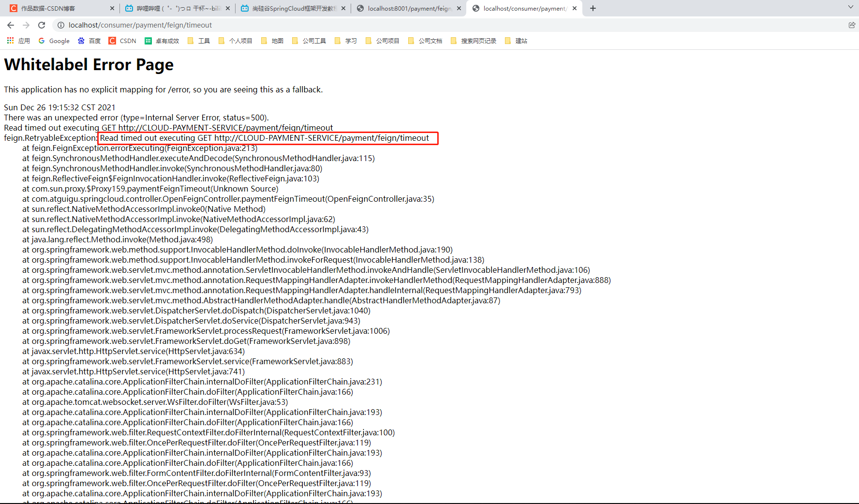Viewport: 859px width, 504px height.
Task: Open the 公司项目 bookmark folder
Action: [x=383, y=41]
